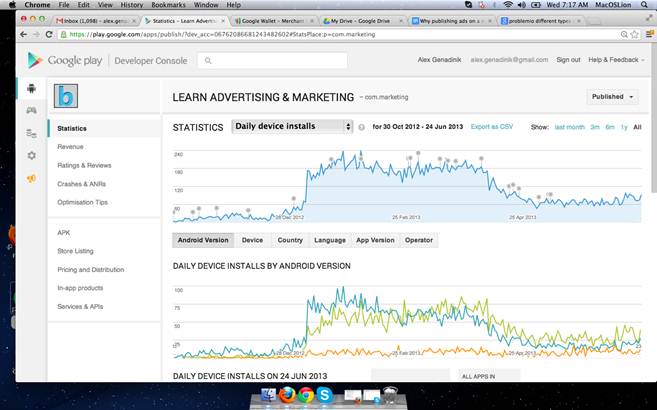Image resolution: width=657 pixels, height=410 pixels.
Task: Open the ALL APPS IN dropdown
Action: coord(489,376)
